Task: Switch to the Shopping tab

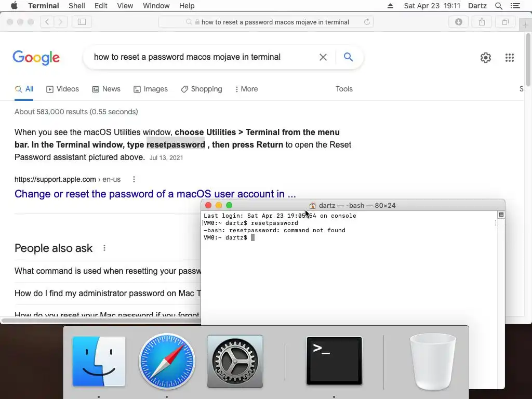Action: [x=202, y=89]
